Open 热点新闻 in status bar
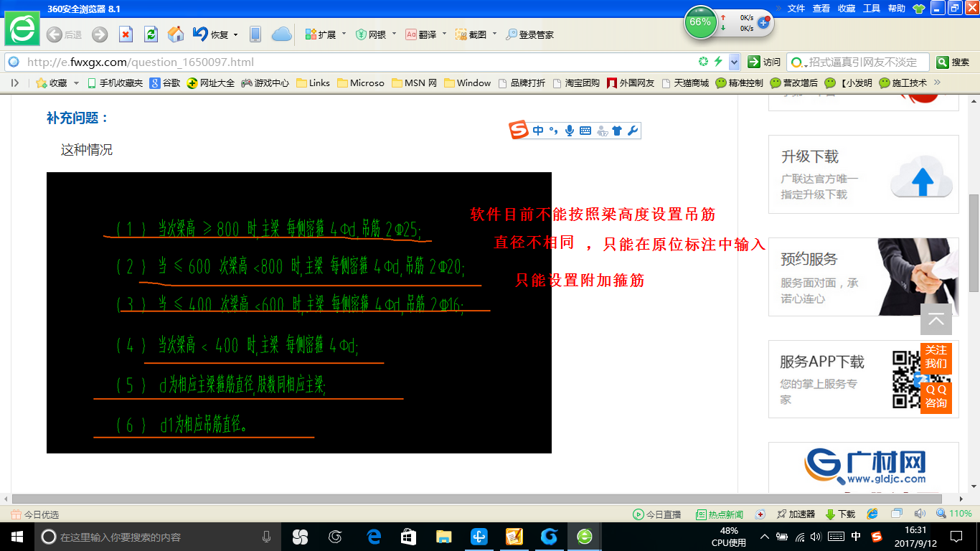The height and width of the screenshot is (551, 980). (x=720, y=514)
